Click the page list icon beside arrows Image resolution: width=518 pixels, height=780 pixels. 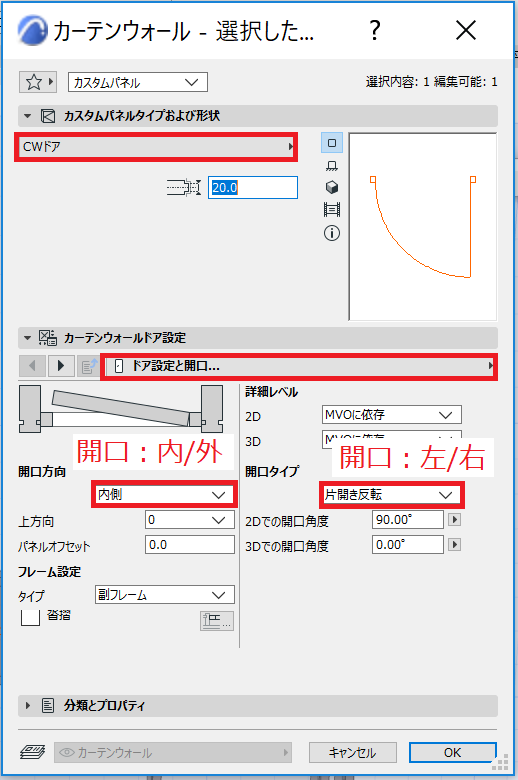point(89,366)
